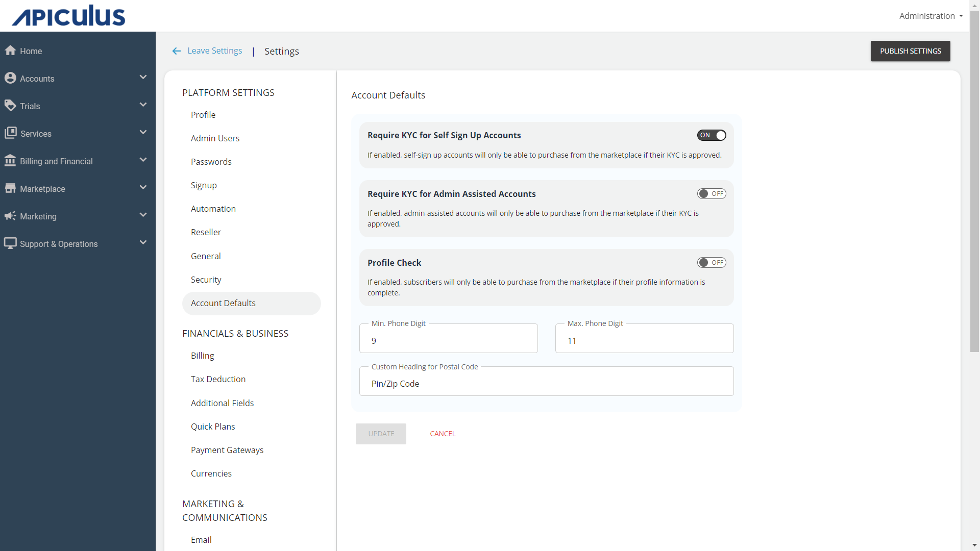Screen dimensions: 980x551
Task: Toggle Require KYC for Self Sign Up Accounts
Action: pyautogui.click(x=712, y=135)
